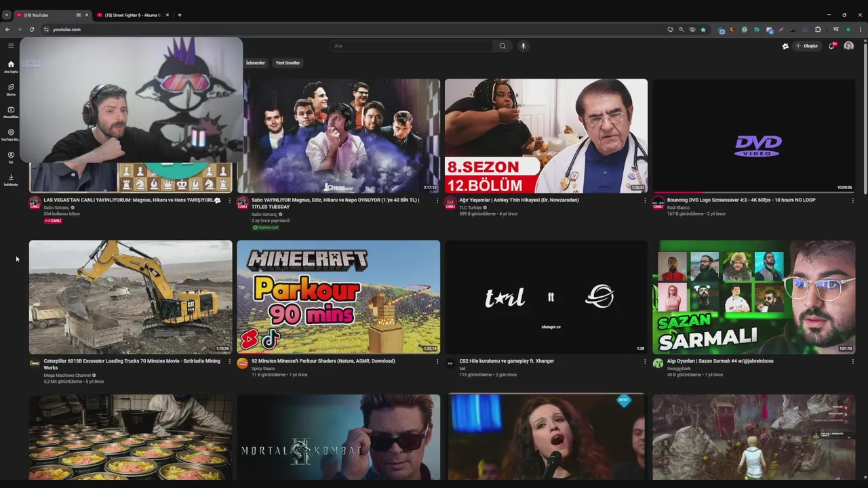This screenshot has width=868, height=488.
Task: Open Sabo Satranç channel avatar of live video
Action: point(35,203)
